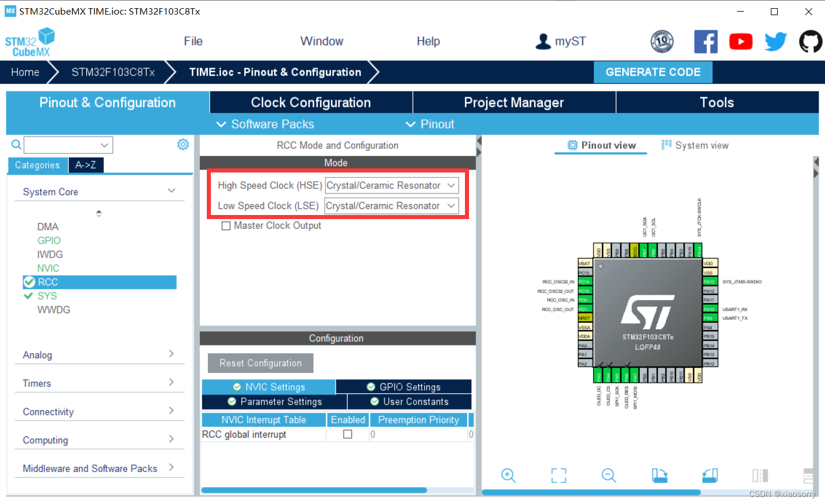Screen dimensions: 825x504
Task: Open the Window menu
Action: point(322,41)
